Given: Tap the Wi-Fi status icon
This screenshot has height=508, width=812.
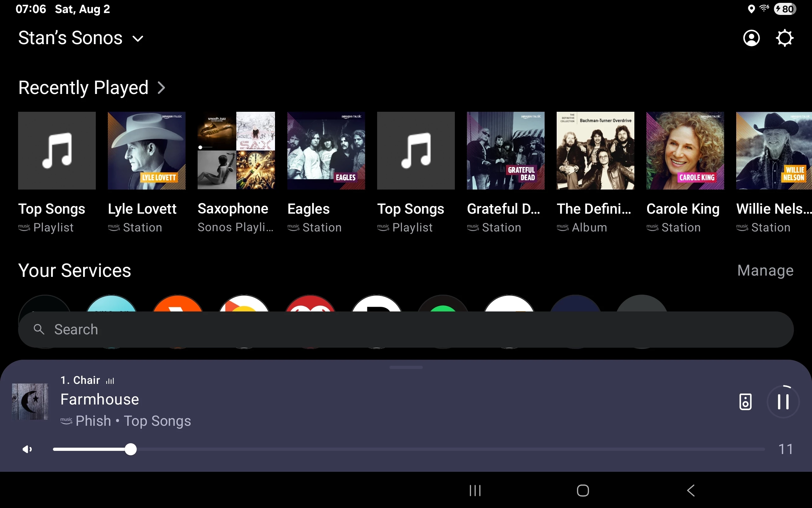Looking at the screenshot, I should coord(764,9).
